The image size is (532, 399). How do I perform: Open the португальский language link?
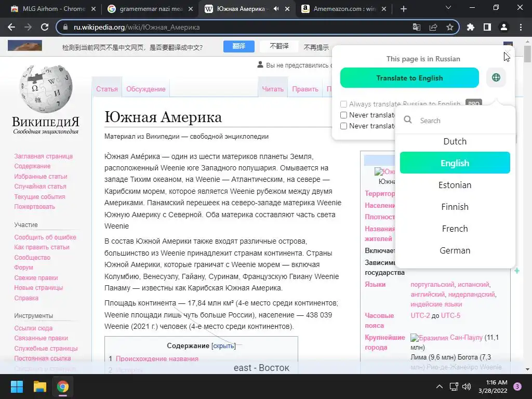(x=432, y=284)
